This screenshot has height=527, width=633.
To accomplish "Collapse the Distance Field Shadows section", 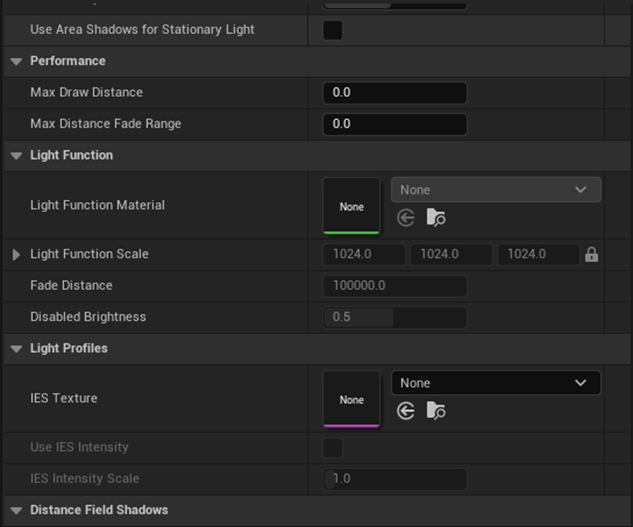I will pos(16,510).
